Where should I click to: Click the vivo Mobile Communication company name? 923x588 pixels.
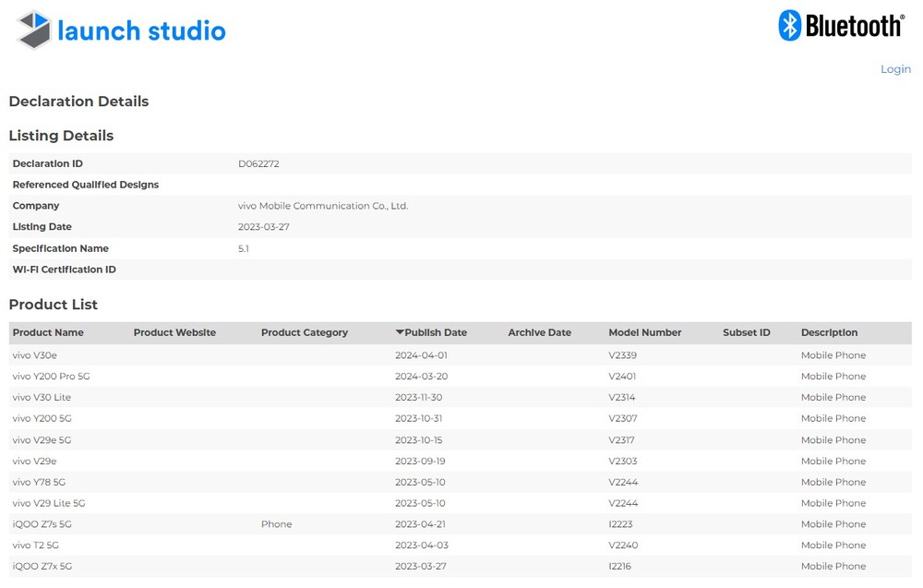[x=322, y=206]
